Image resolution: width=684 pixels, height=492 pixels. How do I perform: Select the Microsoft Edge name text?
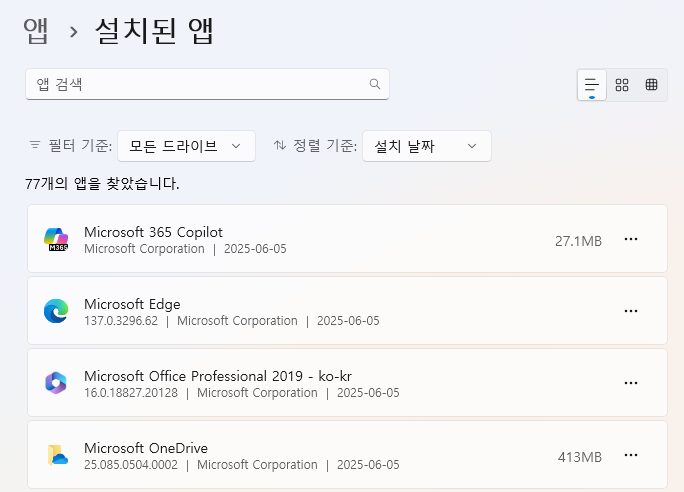(x=132, y=304)
